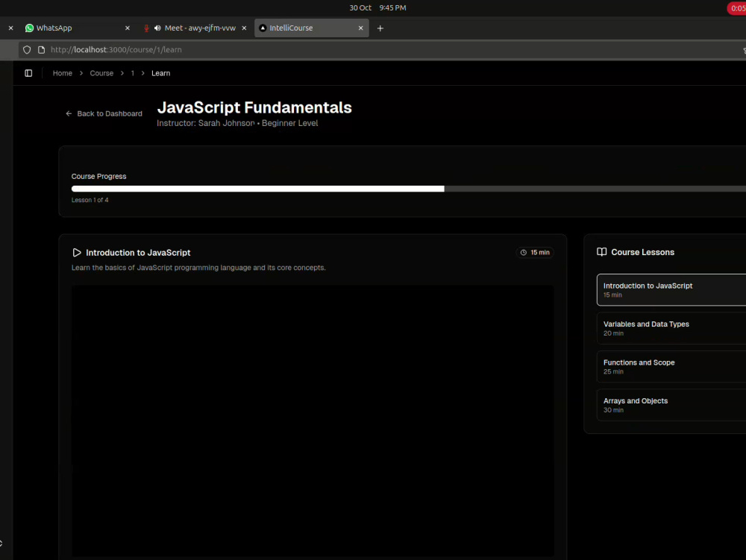Open the Functions and Scope lesson
746x560 pixels.
671,367
